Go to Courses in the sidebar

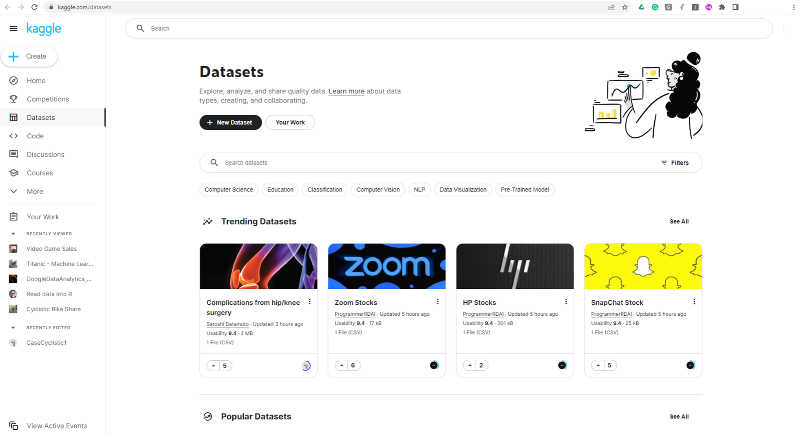(40, 173)
